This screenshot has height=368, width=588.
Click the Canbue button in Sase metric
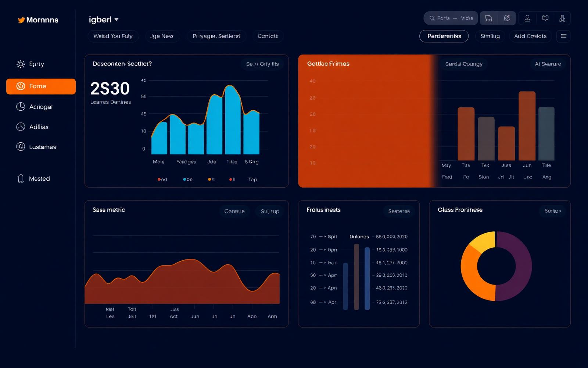click(x=234, y=211)
